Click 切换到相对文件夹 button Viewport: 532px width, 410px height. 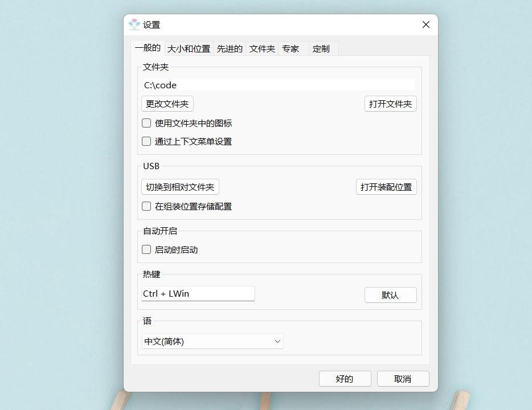click(180, 187)
